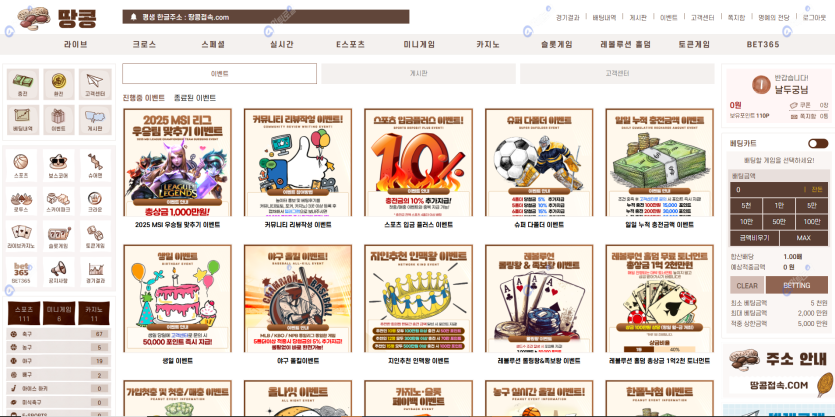Click the BETTING button
Image resolution: width=835 pixels, height=417 pixels.
click(797, 285)
